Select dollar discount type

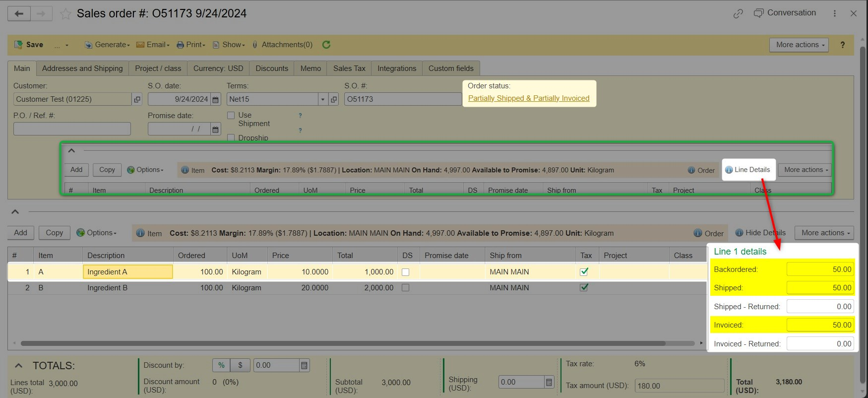(240, 365)
